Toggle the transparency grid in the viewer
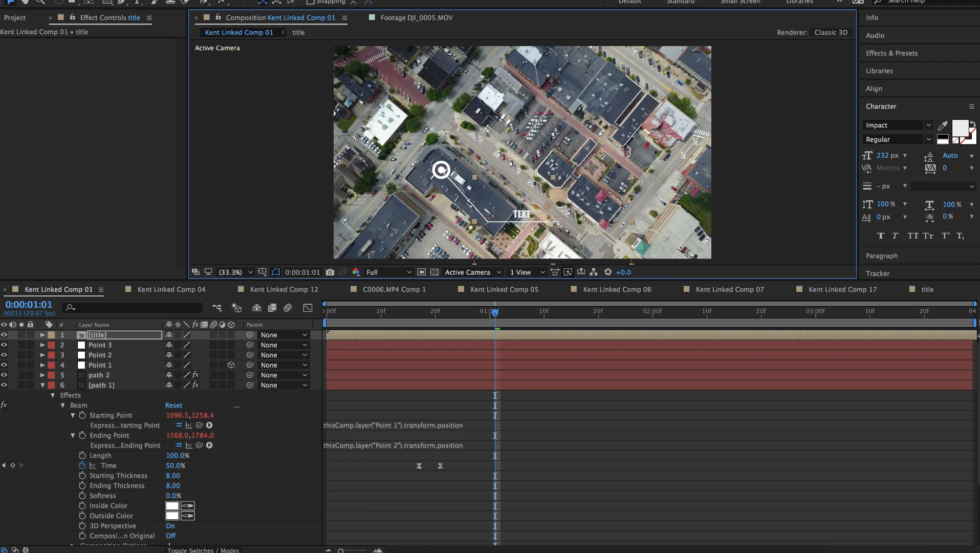Viewport: 980px width, 553px height. 434,272
